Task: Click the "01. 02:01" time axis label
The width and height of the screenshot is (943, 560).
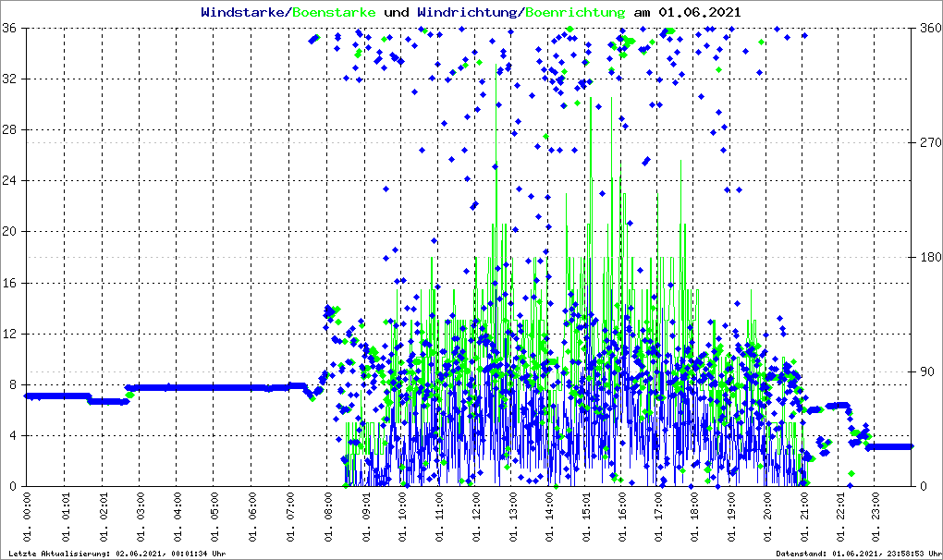Action: [x=103, y=517]
